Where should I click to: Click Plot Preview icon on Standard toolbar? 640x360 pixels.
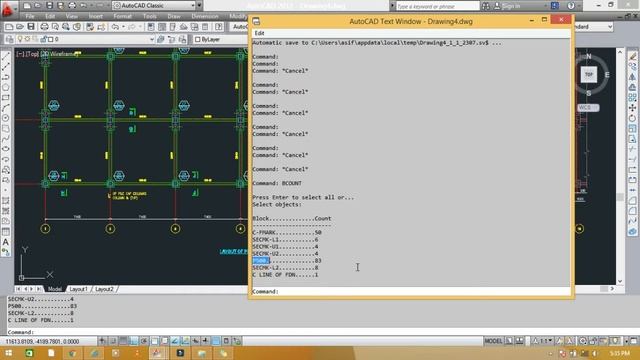55,27
